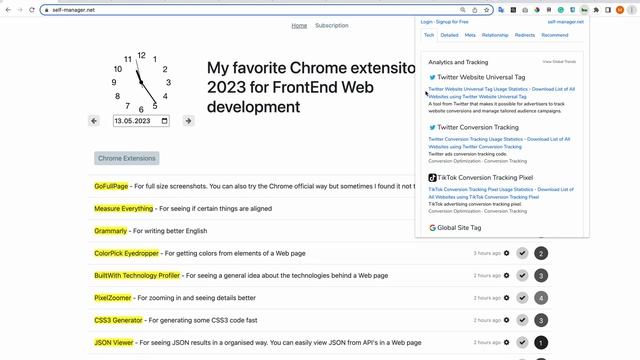Open settings gear for ColorPick Eyedropper row
Viewport: 640px width, 360px height.
tap(507, 253)
